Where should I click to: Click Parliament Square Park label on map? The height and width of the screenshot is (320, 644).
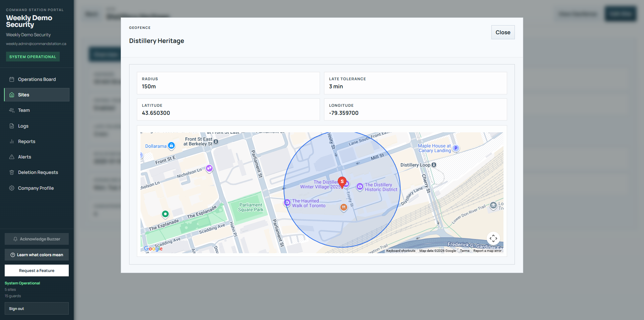click(251, 207)
